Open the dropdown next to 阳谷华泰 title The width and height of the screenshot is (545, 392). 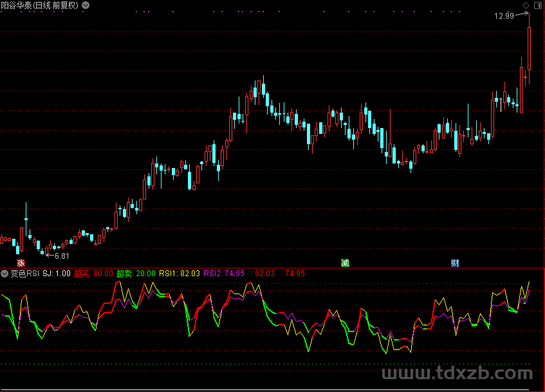pyautogui.click(x=86, y=5)
